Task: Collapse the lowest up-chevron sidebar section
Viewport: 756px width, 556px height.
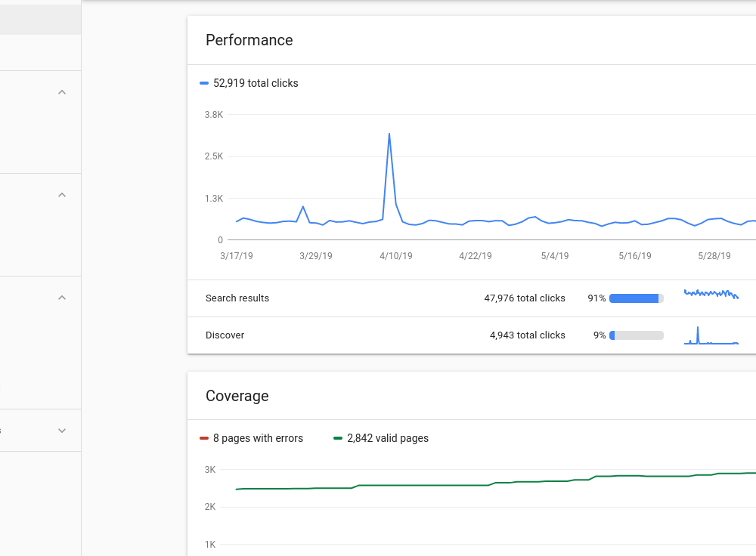Action: (62, 298)
